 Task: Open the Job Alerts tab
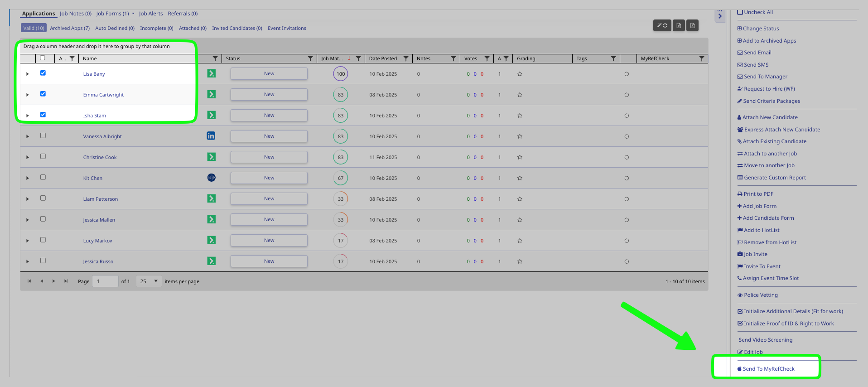[x=151, y=14]
